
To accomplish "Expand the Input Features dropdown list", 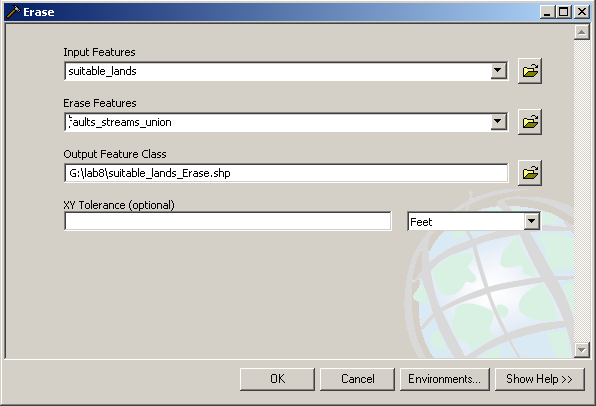I will [498, 71].
